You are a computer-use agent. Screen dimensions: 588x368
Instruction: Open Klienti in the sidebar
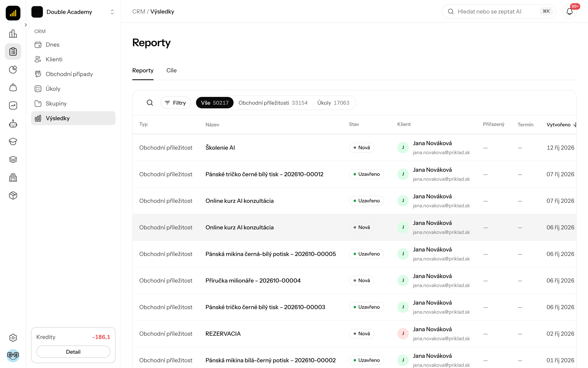tap(73, 59)
